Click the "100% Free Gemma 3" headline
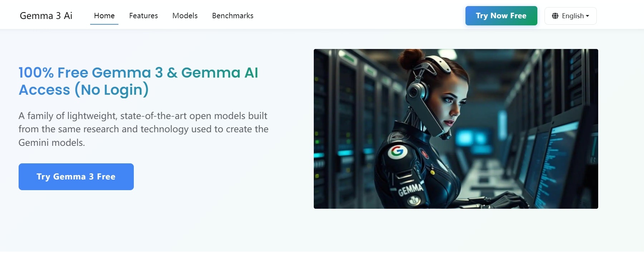 138,81
